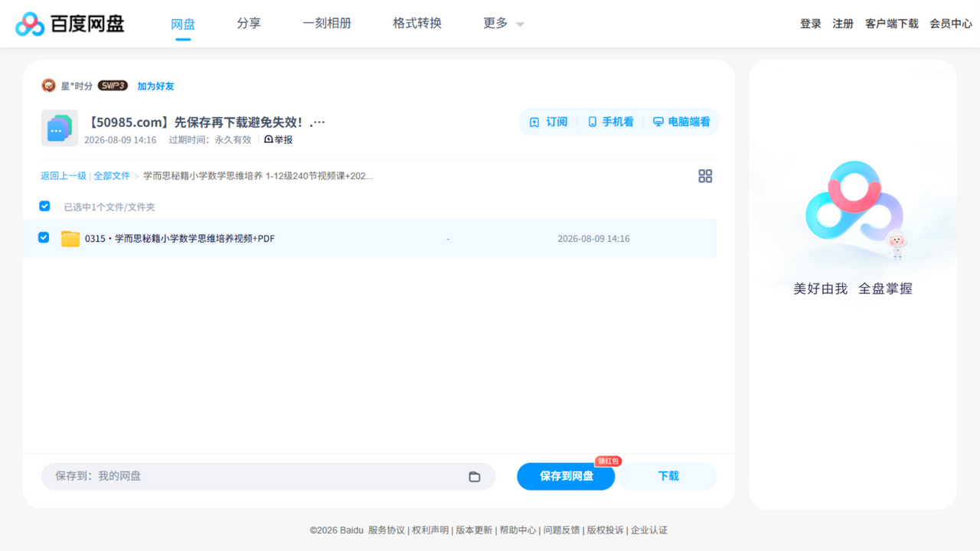Open the 网盘 tab
The image size is (980, 551).
click(183, 24)
